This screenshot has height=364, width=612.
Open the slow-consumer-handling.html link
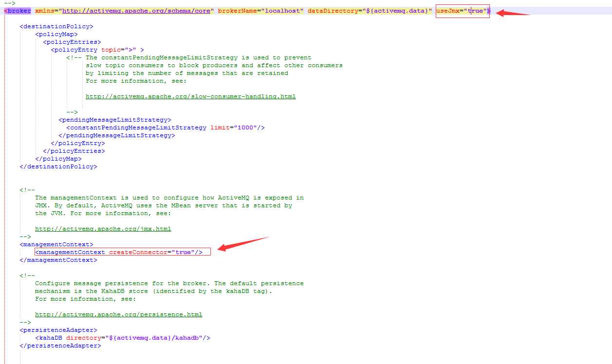click(x=191, y=96)
